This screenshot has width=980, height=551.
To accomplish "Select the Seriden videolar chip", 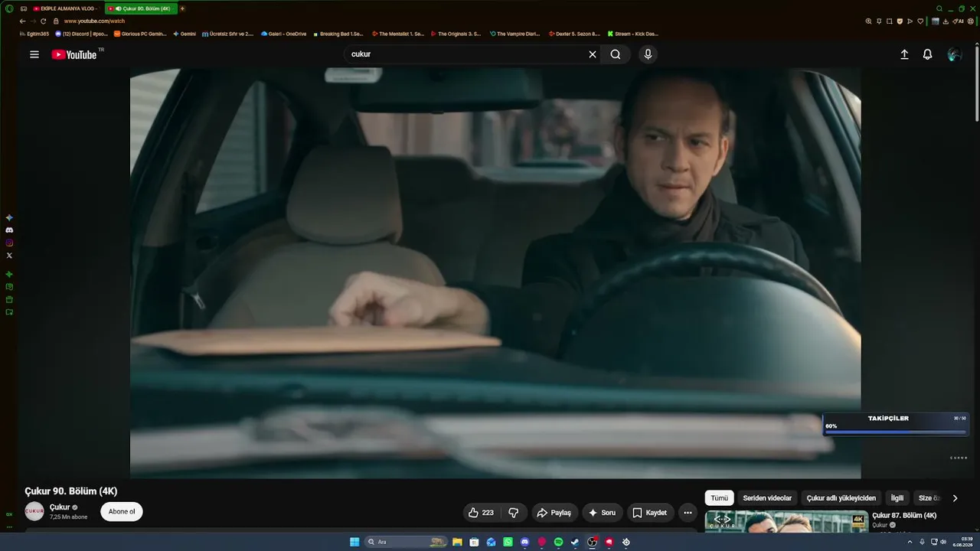I will click(x=767, y=498).
